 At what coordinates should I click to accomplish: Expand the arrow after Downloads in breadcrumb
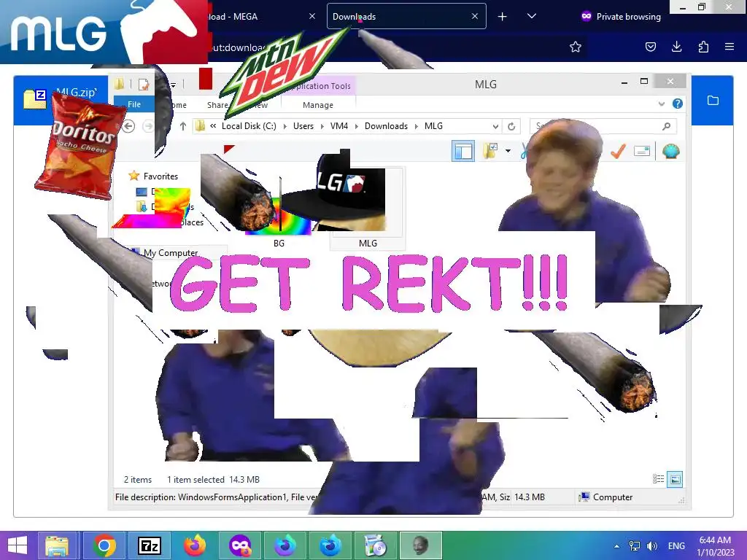tap(416, 126)
